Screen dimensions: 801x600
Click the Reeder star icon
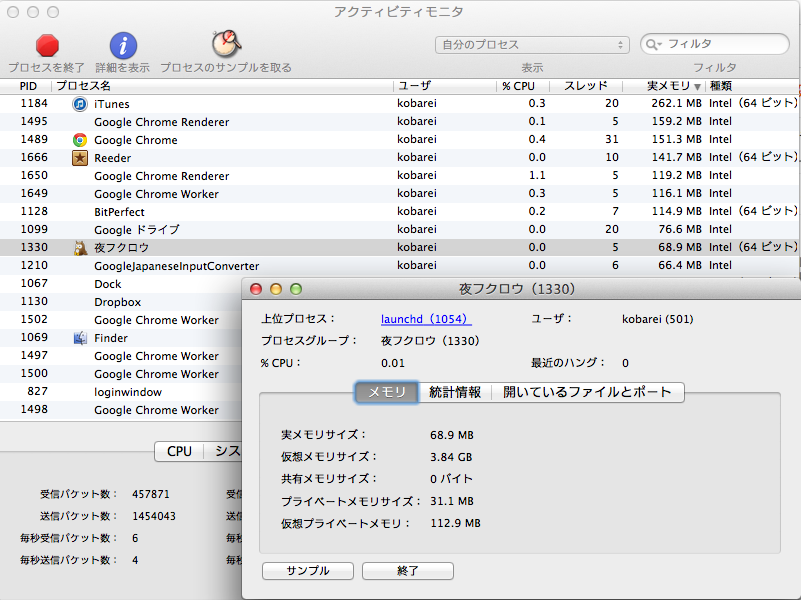click(80, 158)
